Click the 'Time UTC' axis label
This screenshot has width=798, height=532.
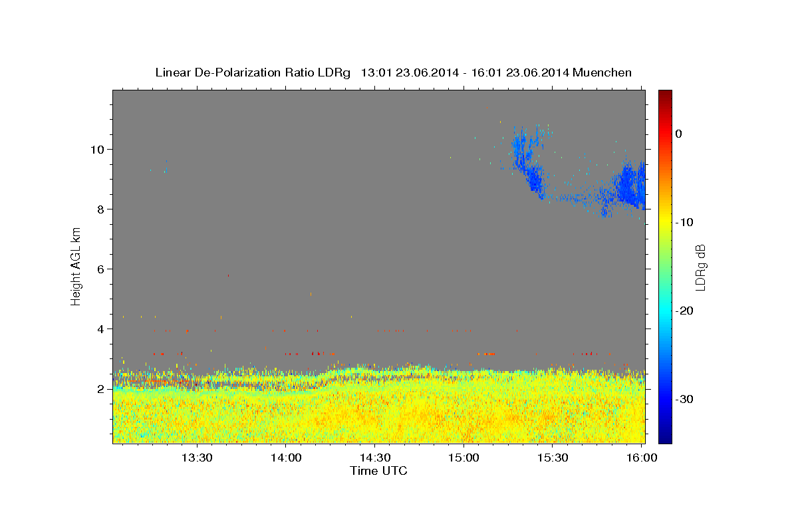pyautogui.click(x=378, y=471)
